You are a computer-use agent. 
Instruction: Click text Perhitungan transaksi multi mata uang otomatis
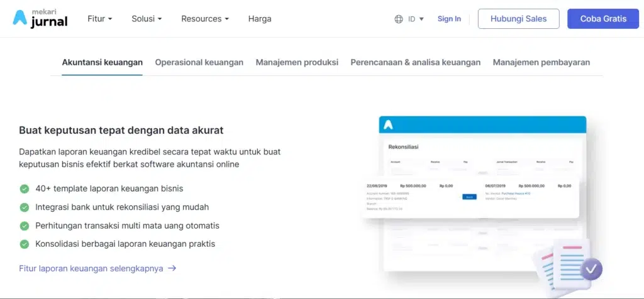click(x=127, y=226)
